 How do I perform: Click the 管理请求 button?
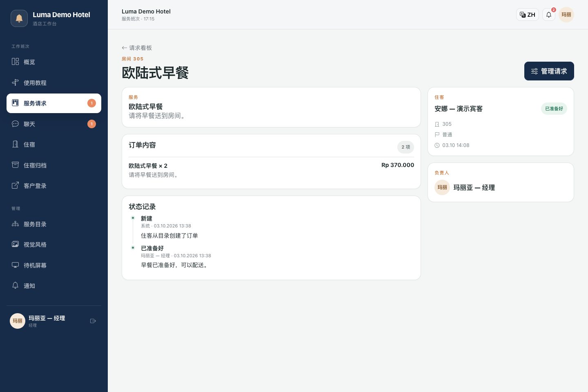[549, 71]
